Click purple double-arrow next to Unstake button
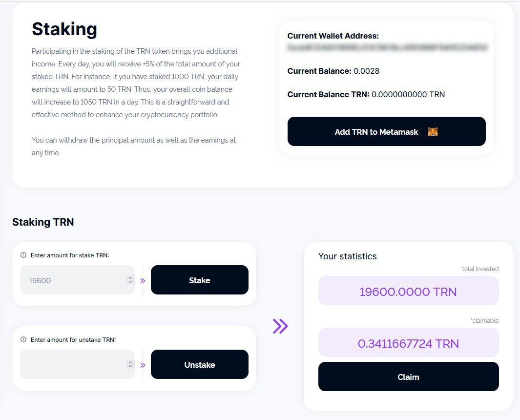 point(143,365)
